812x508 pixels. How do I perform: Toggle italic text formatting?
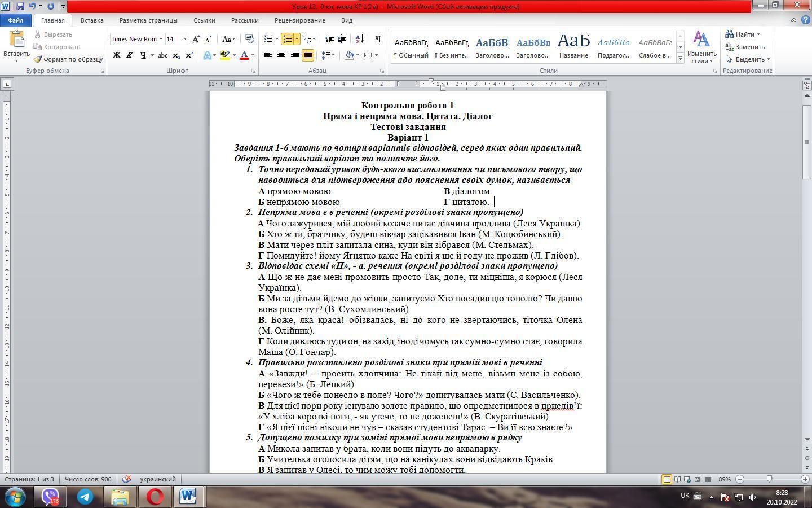(130, 55)
